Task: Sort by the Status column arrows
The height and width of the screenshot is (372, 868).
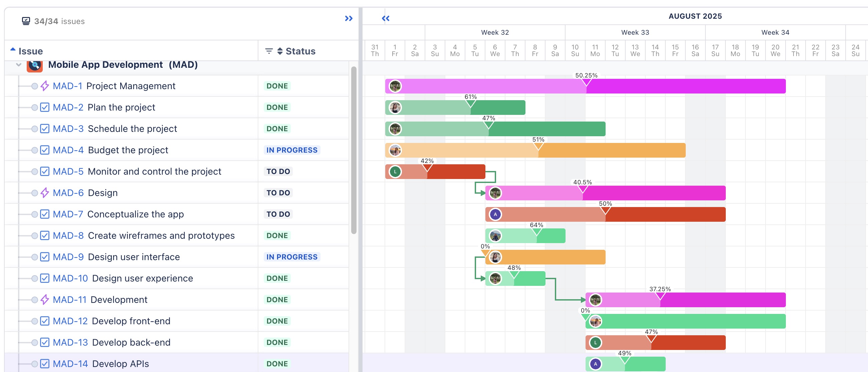Action: click(x=280, y=51)
